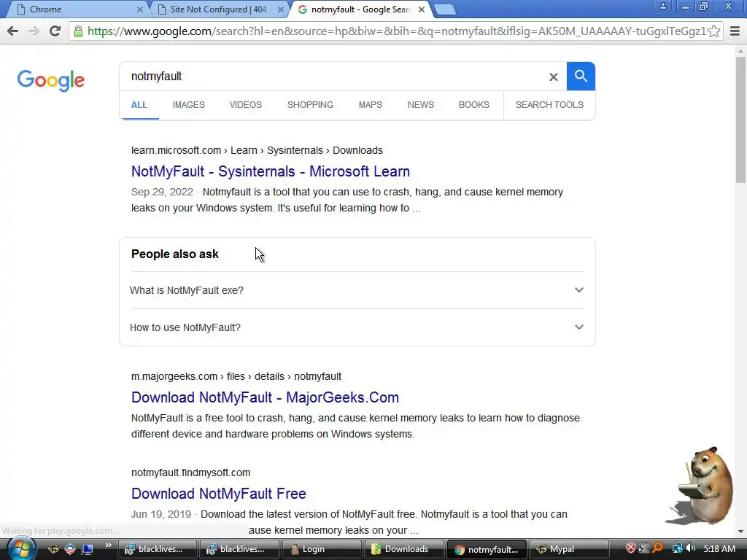
Task: Open 'Download NotMyFault - MajorGeeks.Com' result
Action: [x=265, y=397]
